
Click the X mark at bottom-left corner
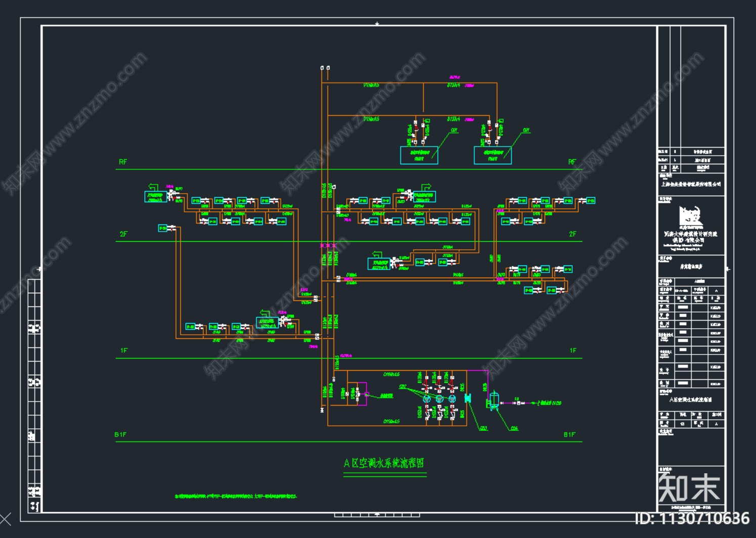[x=6, y=519]
